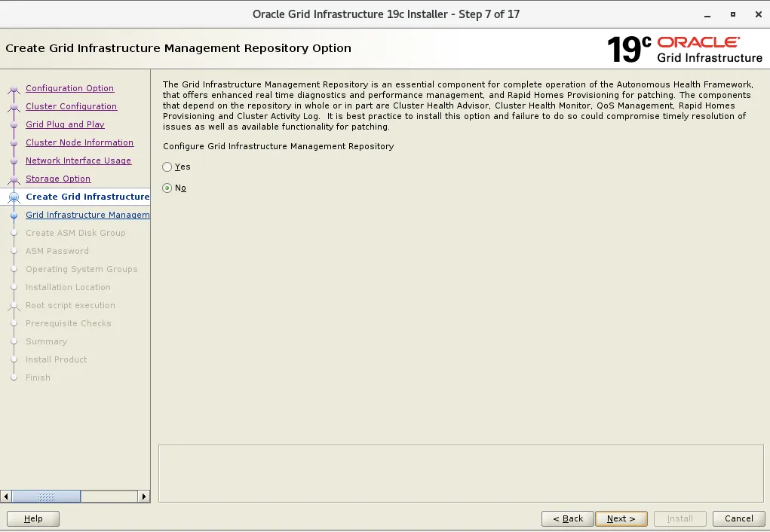The width and height of the screenshot is (770, 532).
Task: Click Back to return to previous step
Action: pyautogui.click(x=567, y=518)
